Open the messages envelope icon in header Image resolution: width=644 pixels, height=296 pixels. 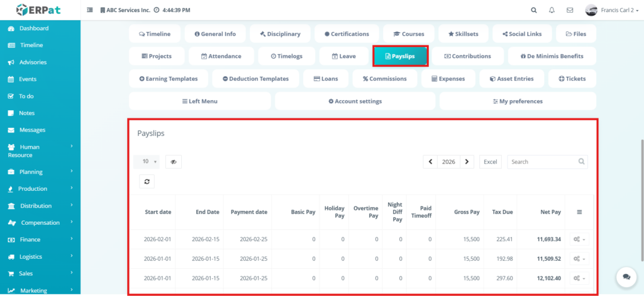(570, 10)
